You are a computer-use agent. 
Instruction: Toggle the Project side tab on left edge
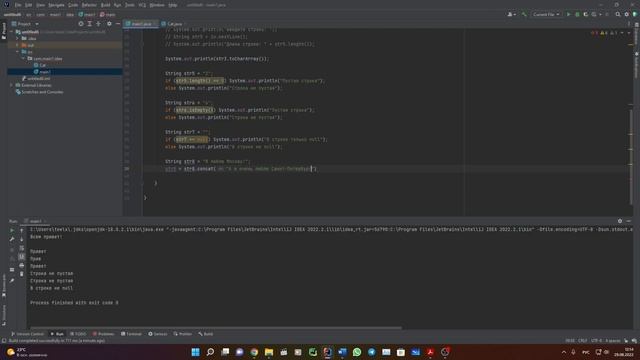point(4,31)
